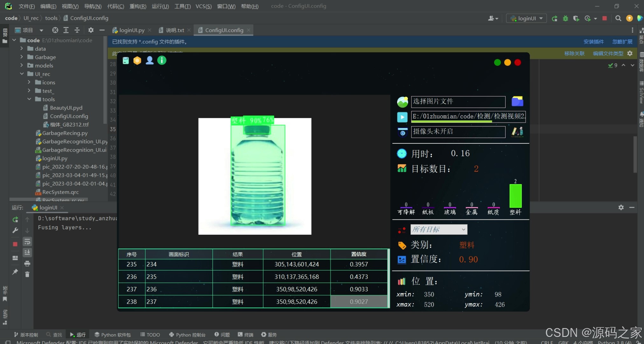Click the 安装插件 link
This screenshot has width=644, height=344.
593,42
